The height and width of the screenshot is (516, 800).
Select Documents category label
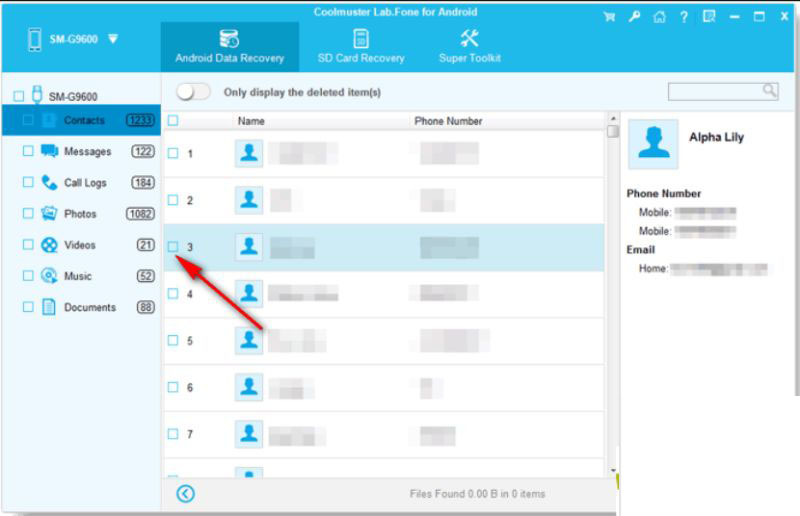click(x=90, y=307)
